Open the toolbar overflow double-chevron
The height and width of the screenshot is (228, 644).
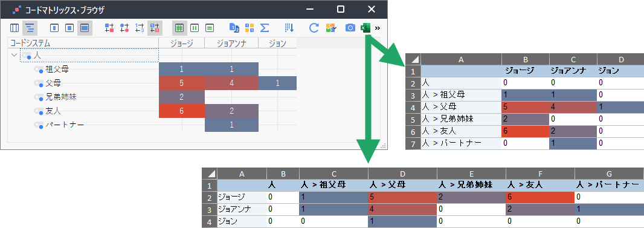[378, 28]
